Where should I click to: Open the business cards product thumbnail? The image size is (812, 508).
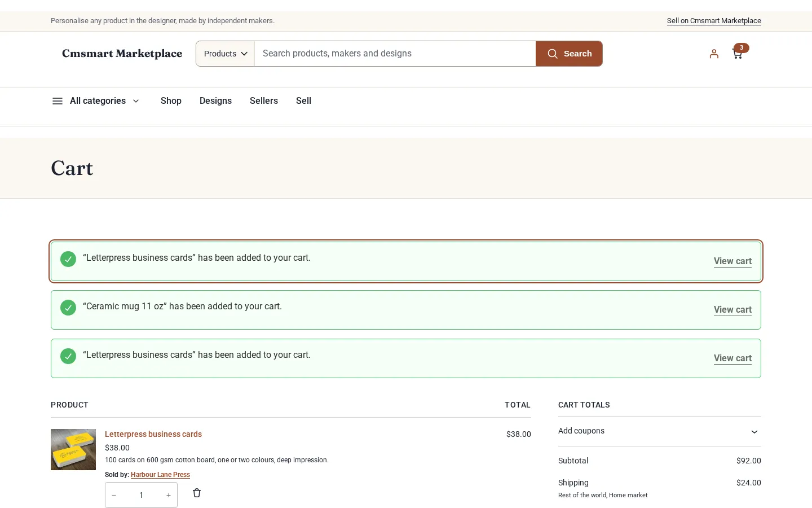point(73,449)
